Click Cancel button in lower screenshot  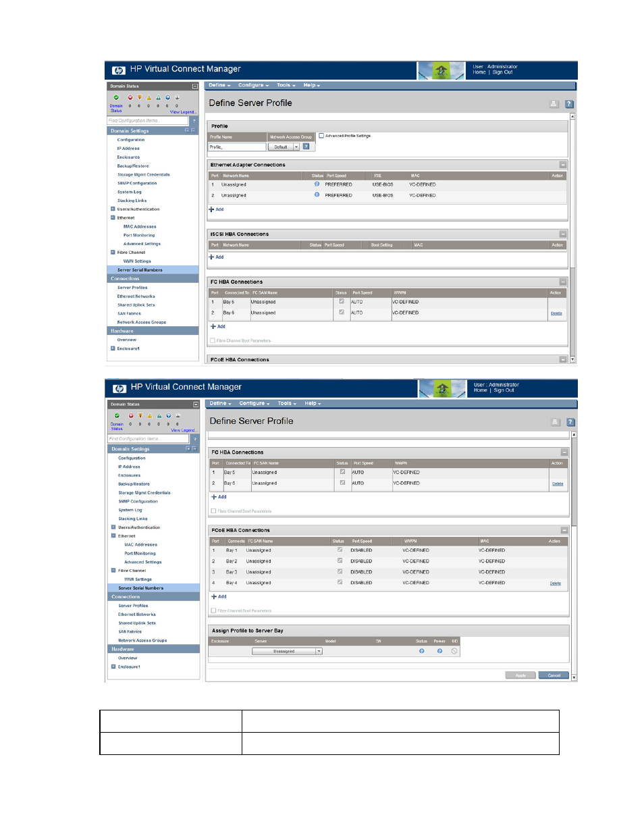tap(554, 675)
